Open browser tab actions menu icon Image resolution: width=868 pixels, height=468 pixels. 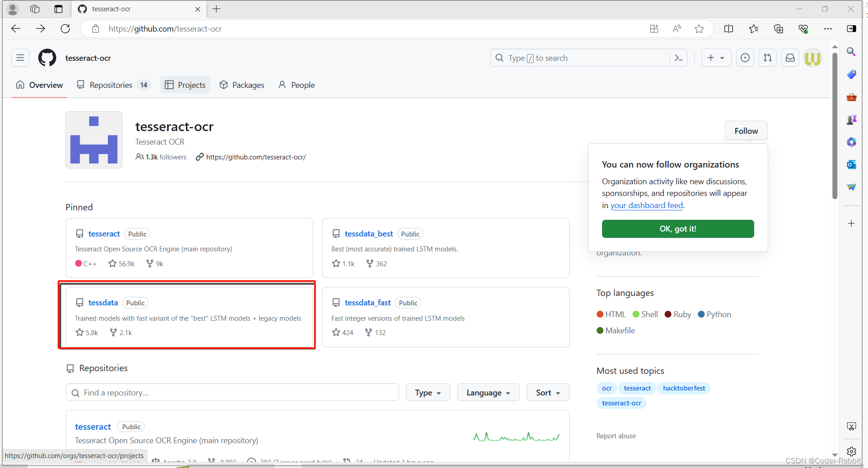[58, 9]
